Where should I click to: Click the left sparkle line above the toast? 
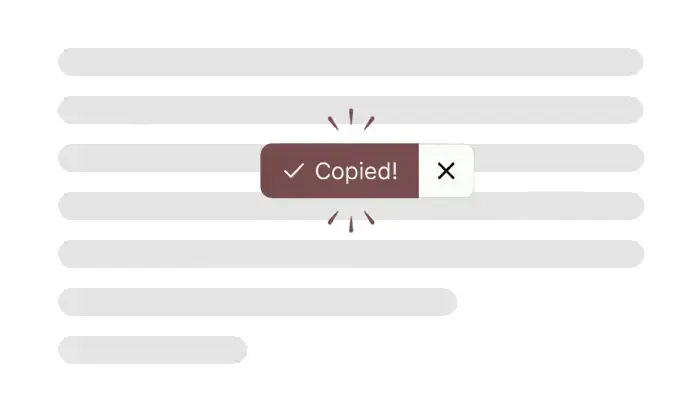[333, 123]
